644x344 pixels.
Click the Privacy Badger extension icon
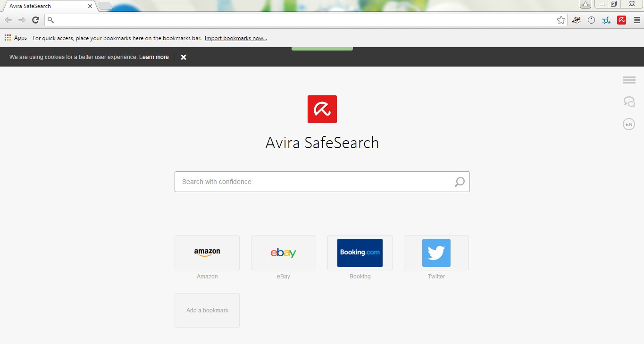tap(576, 20)
